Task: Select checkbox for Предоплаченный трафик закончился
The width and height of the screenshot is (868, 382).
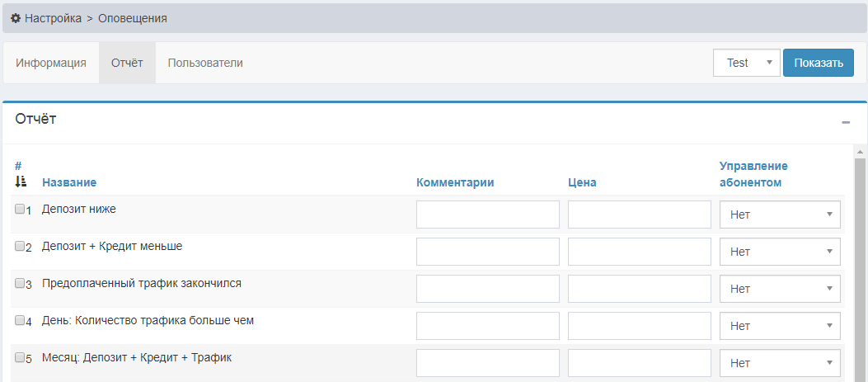Action: point(20,284)
